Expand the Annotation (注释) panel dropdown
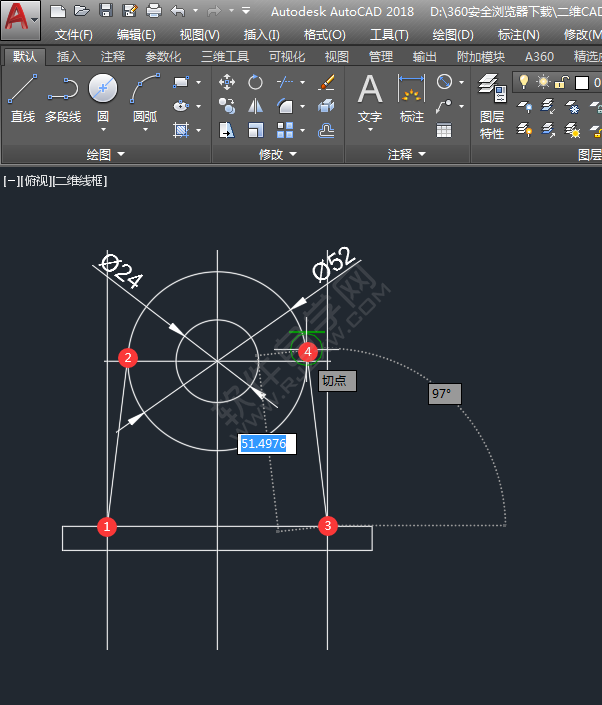 421,154
